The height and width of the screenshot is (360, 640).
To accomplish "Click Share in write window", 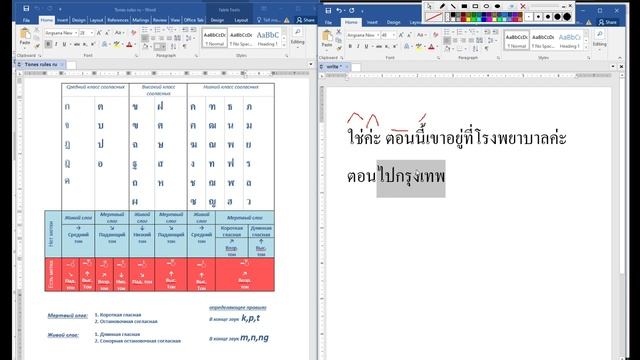I will coord(608,22).
